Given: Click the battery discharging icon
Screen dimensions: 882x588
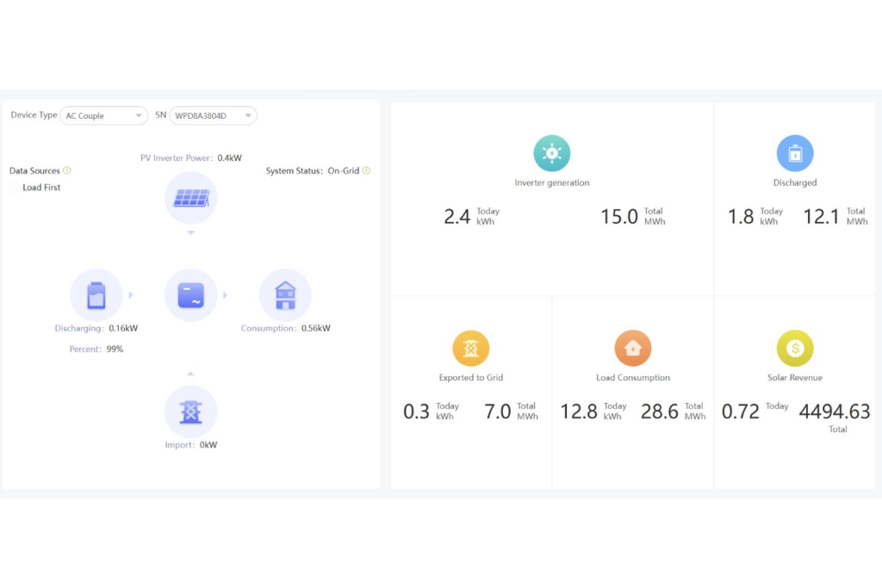Looking at the screenshot, I should point(96,295).
